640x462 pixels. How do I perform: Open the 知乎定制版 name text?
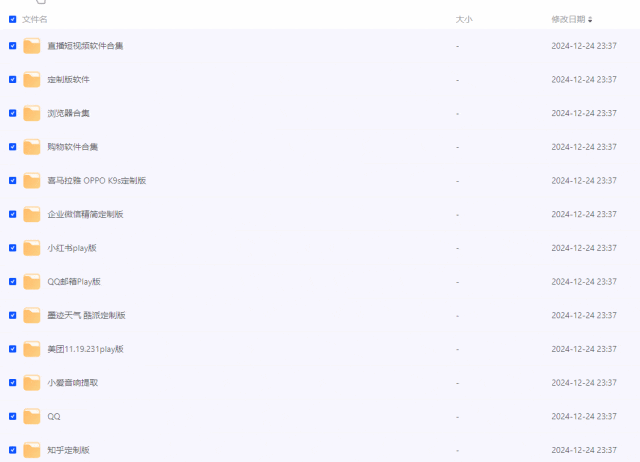coord(69,450)
